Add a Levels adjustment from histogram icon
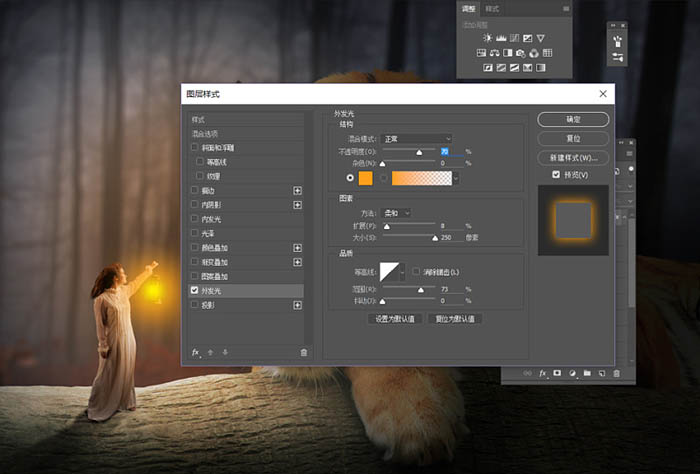 click(x=501, y=38)
